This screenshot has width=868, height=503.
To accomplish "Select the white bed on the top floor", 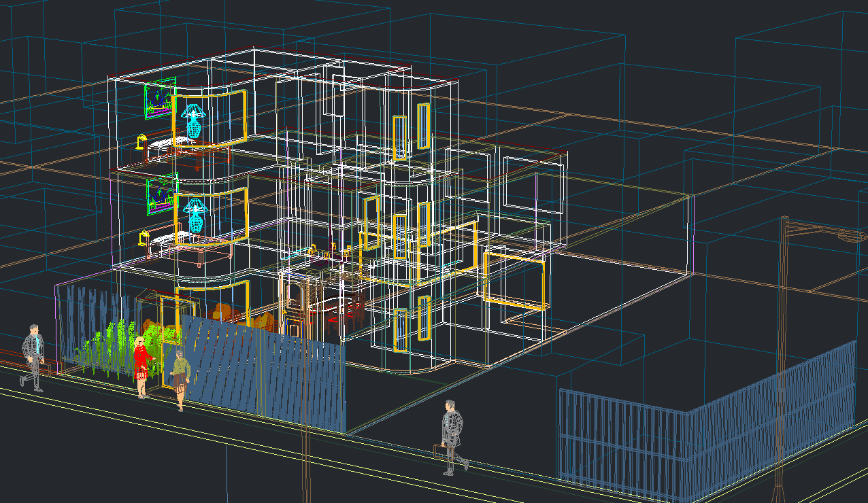I will pyautogui.click(x=167, y=144).
